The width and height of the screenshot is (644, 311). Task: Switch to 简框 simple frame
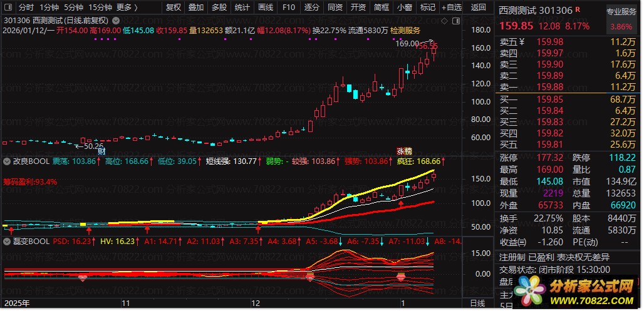pos(382,7)
